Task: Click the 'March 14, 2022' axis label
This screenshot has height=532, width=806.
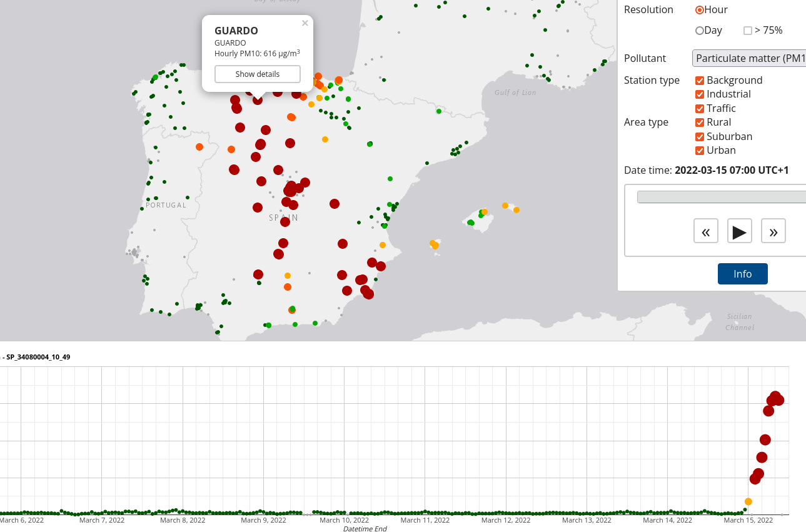Action: pyautogui.click(x=667, y=520)
